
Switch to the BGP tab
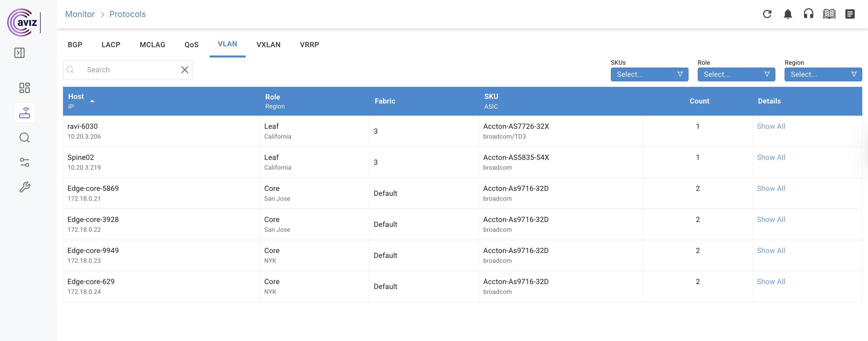point(75,45)
